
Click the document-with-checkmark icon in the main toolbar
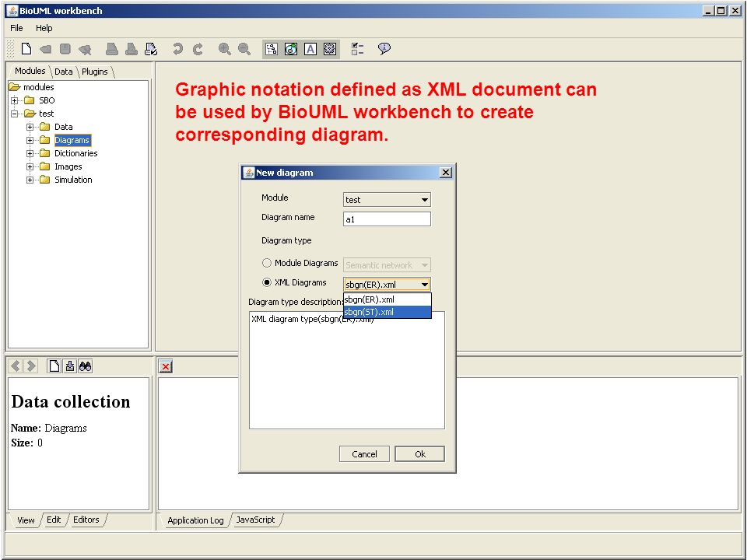coord(151,48)
